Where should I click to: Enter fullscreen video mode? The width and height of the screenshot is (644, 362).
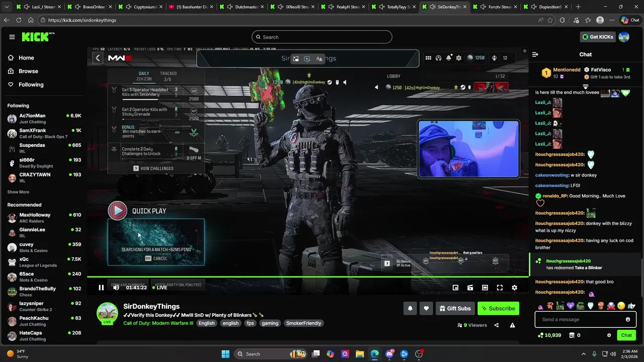pyautogui.click(x=500, y=288)
